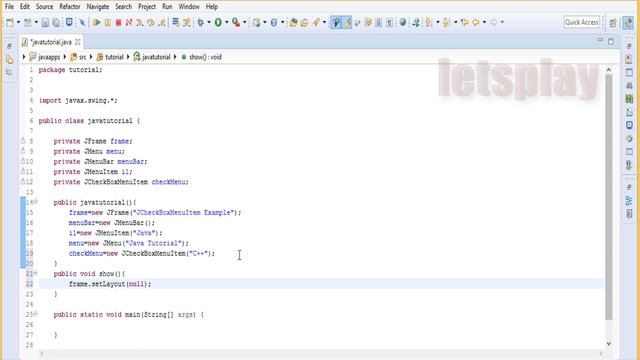Screen dimensions: 640x360
Task: Expand breadcrumb arrow before src
Action: (65, 57)
